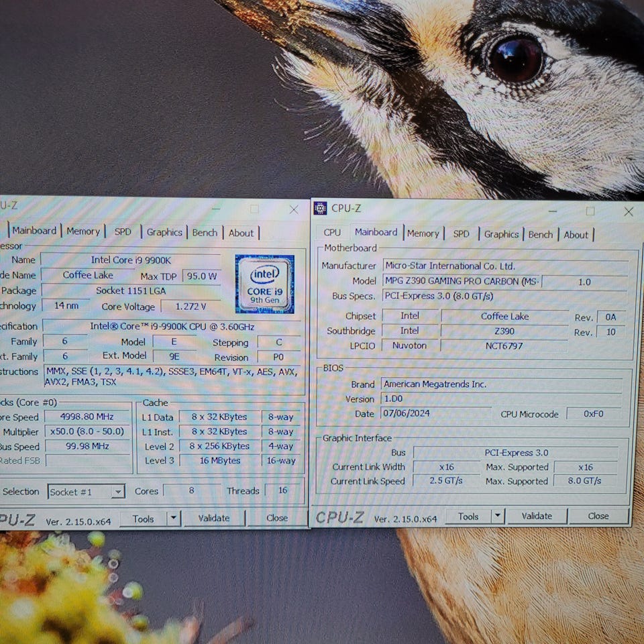
Task: Click the model revision field '1.0'
Action: (584, 282)
